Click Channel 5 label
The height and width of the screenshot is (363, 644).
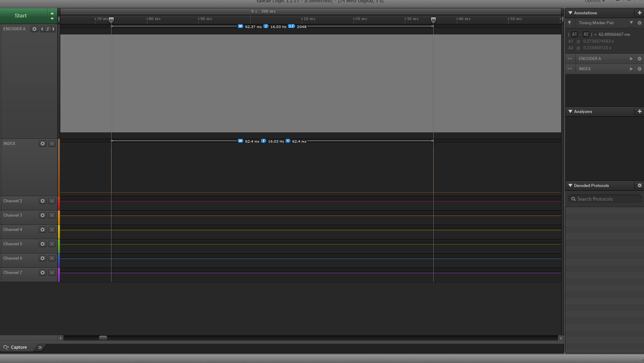point(13,244)
